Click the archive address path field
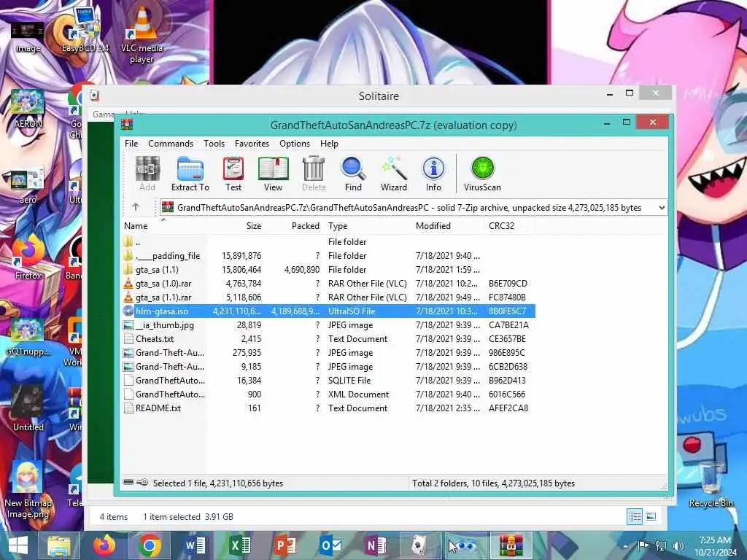The image size is (747, 560). click(x=413, y=208)
